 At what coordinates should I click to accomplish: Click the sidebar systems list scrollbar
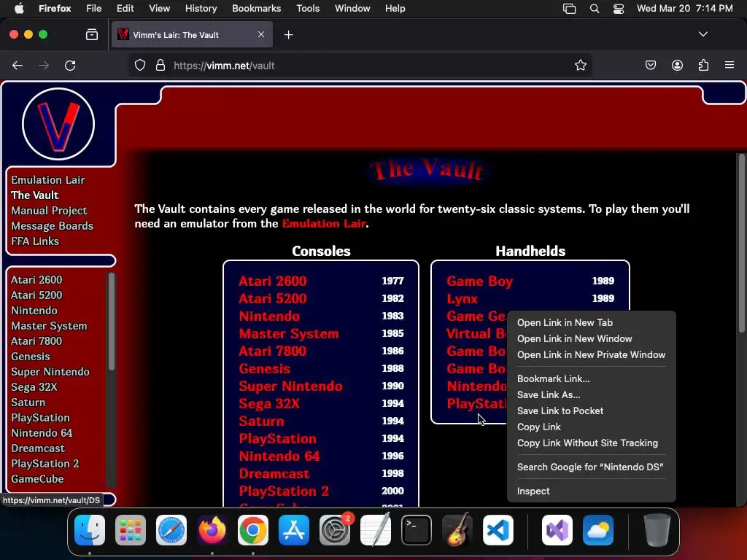coord(112,322)
